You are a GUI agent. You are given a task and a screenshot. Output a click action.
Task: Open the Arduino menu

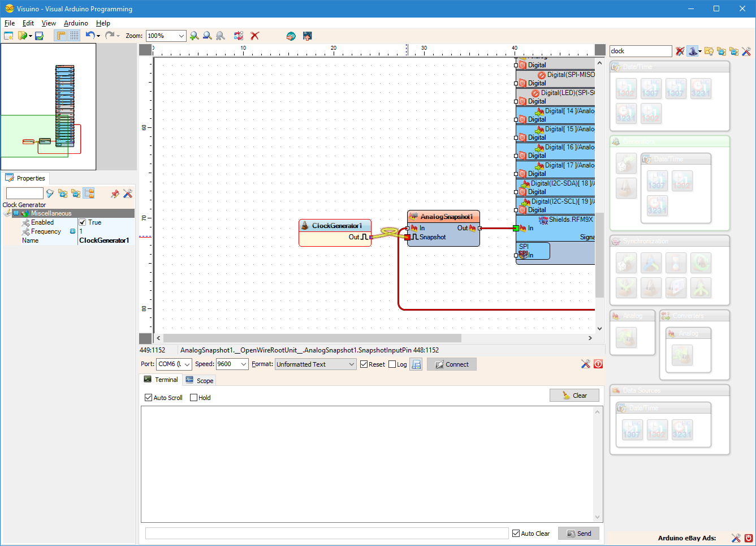click(x=76, y=23)
